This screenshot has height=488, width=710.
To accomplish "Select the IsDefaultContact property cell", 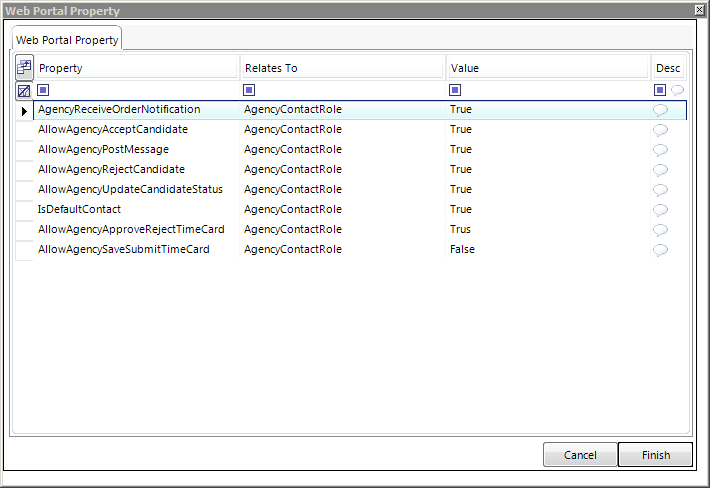I will pos(136,209).
